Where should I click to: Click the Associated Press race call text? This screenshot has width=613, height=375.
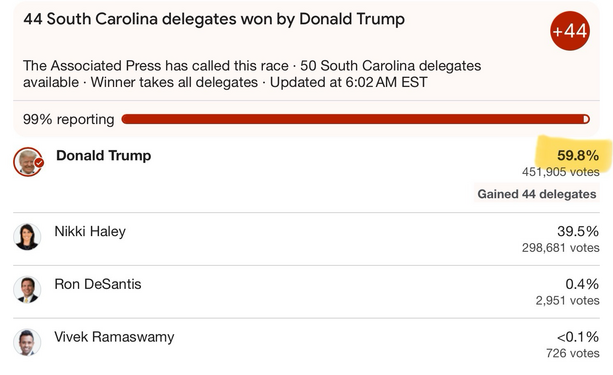(x=156, y=66)
